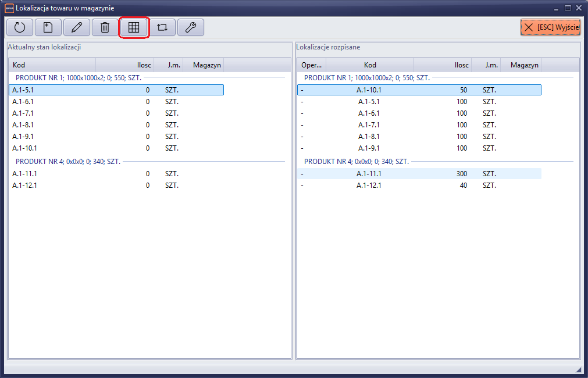Screen dimensions: 588x378
Task: Select row A.1-12.1 in left panel
Action: (x=116, y=185)
